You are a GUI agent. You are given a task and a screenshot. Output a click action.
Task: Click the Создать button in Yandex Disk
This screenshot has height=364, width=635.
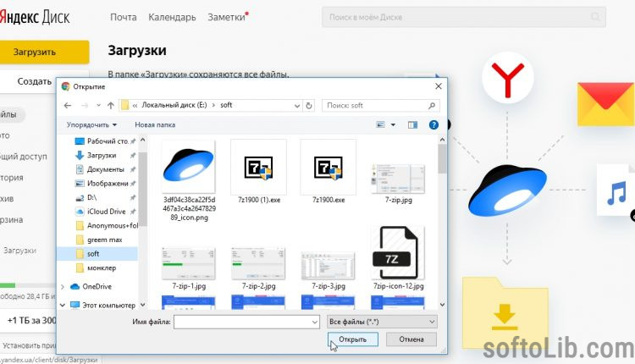(x=35, y=81)
